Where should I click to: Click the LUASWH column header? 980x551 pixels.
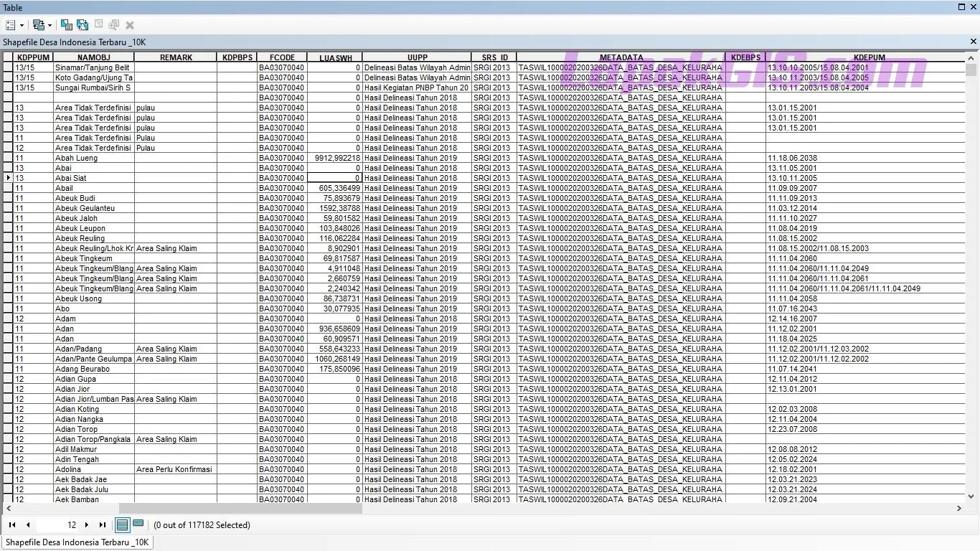335,57
